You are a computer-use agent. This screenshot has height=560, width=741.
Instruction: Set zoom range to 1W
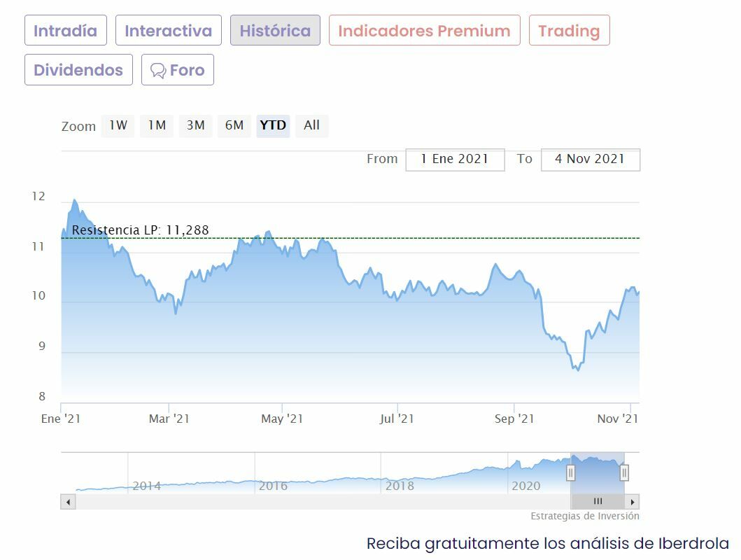pyautogui.click(x=118, y=125)
